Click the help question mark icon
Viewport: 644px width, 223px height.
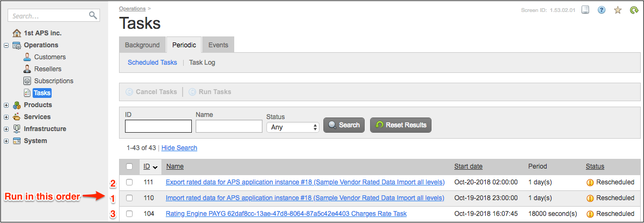(602, 10)
